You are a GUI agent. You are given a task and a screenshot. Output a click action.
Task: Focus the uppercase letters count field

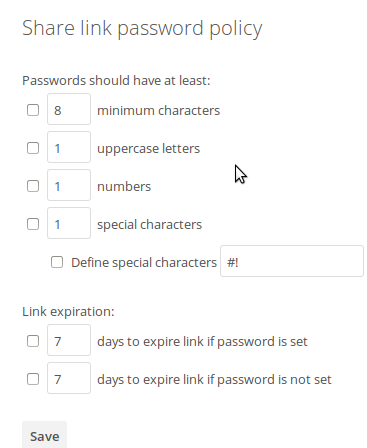click(x=69, y=147)
